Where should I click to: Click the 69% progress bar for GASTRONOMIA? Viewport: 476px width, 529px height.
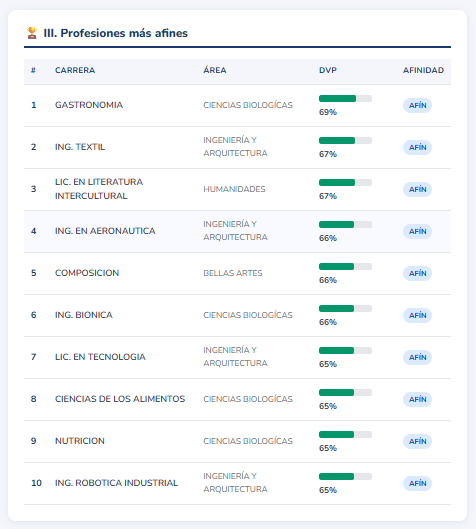[x=345, y=99]
